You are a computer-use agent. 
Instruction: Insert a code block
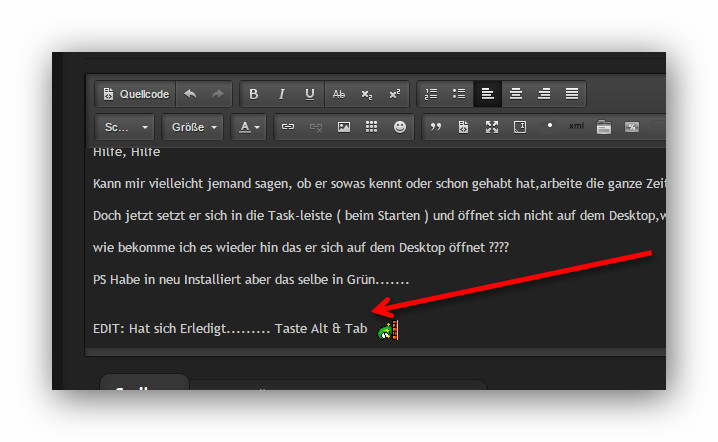[463, 127]
